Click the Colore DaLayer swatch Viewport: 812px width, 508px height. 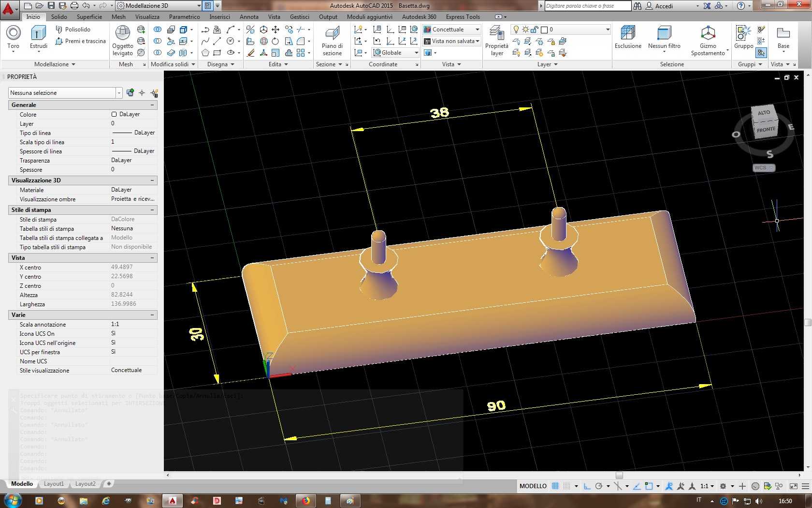pyautogui.click(x=114, y=115)
